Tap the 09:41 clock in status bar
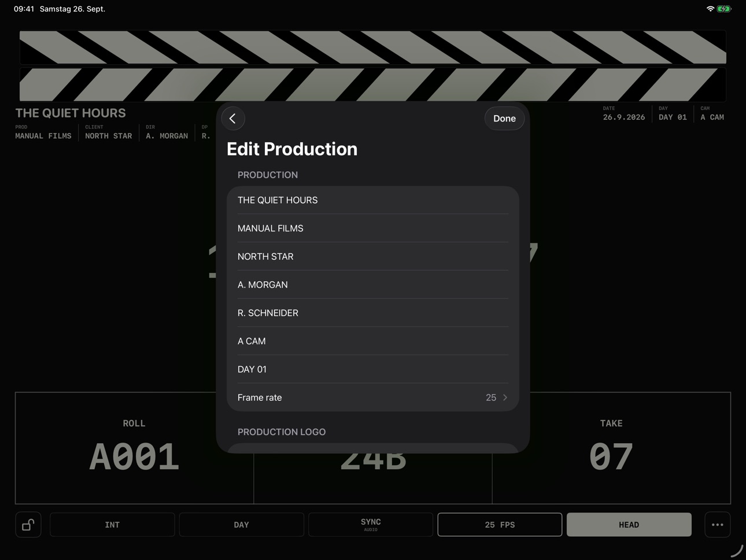746x560 pixels. pyautogui.click(x=24, y=9)
